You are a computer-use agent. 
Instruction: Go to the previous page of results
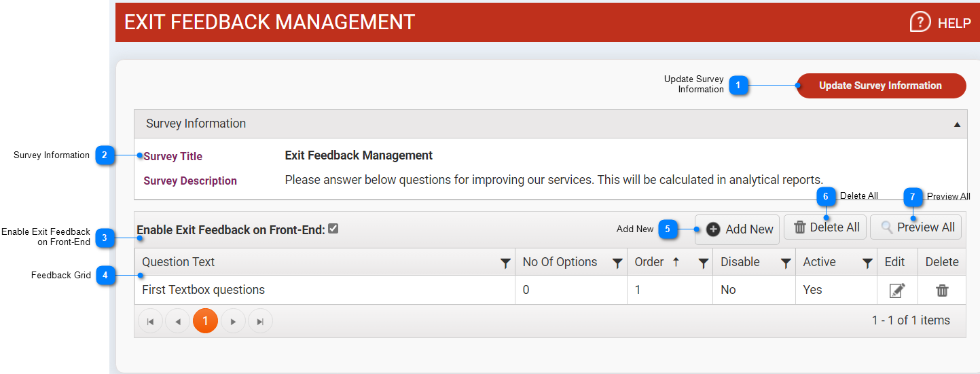click(x=177, y=321)
